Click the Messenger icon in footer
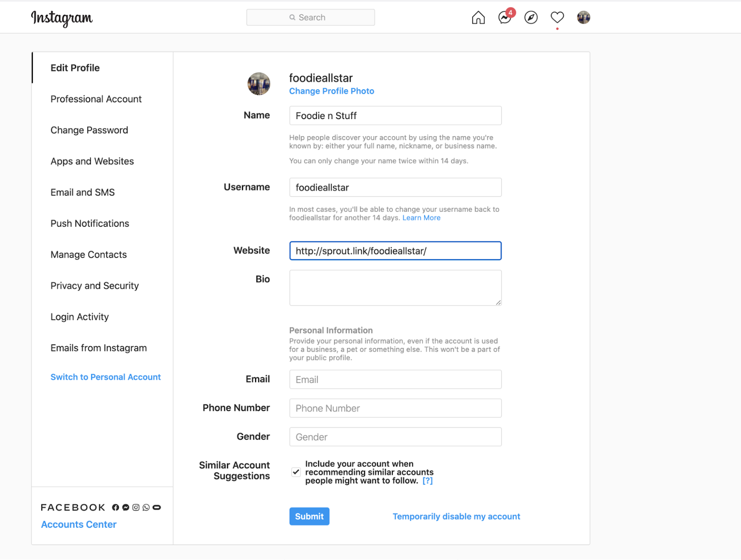The image size is (741, 560). coord(126,508)
